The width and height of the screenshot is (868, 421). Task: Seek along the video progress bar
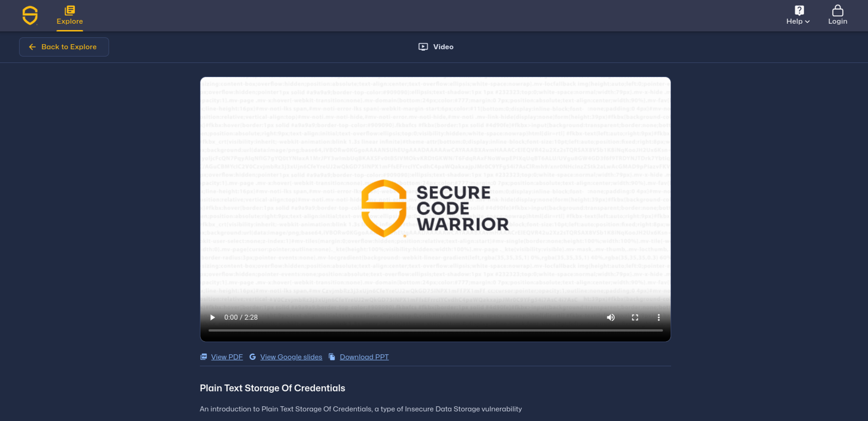(436, 330)
